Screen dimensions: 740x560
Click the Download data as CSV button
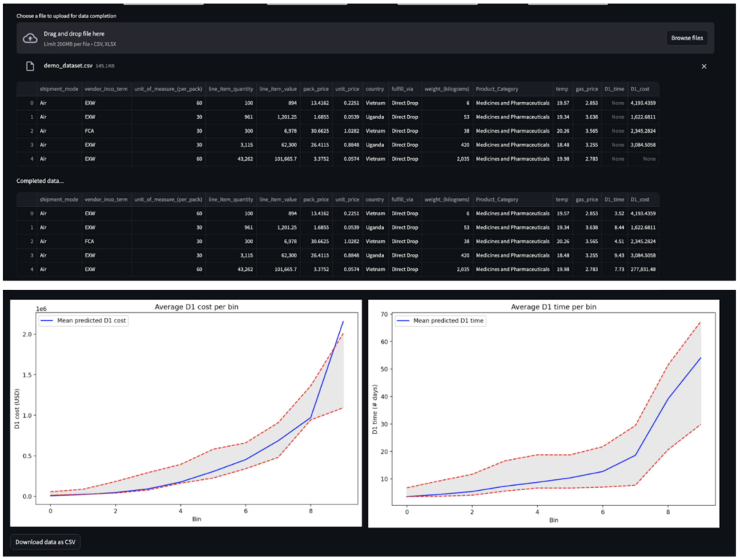pos(46,542)
